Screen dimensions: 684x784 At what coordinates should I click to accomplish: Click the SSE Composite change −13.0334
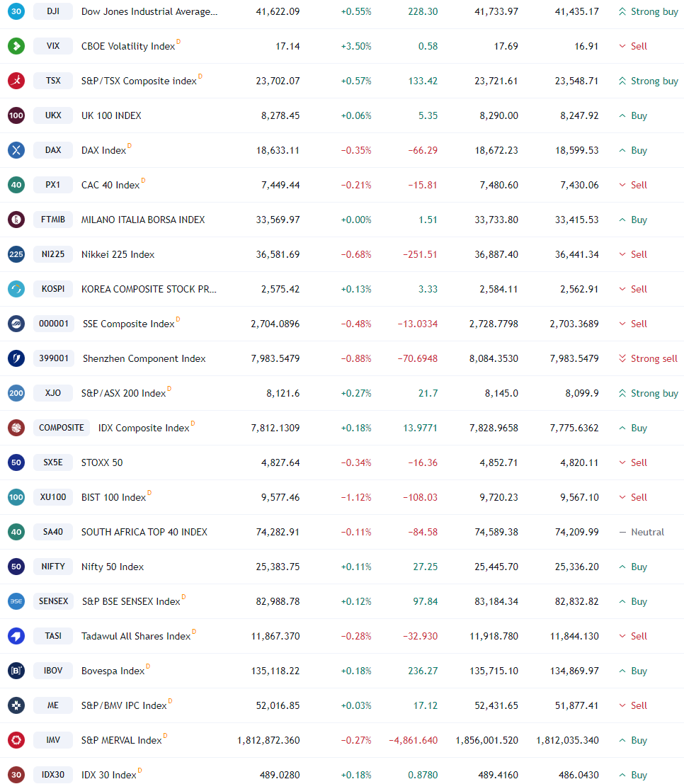[418, 324]
